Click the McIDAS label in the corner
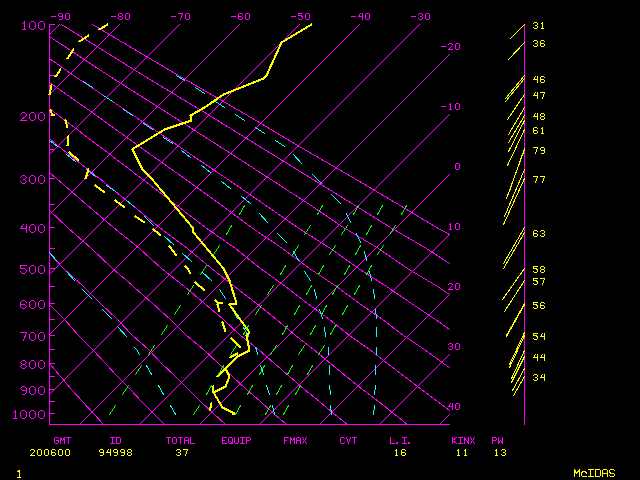The width and height of the screenshot is (640, 480). point(593,472)
